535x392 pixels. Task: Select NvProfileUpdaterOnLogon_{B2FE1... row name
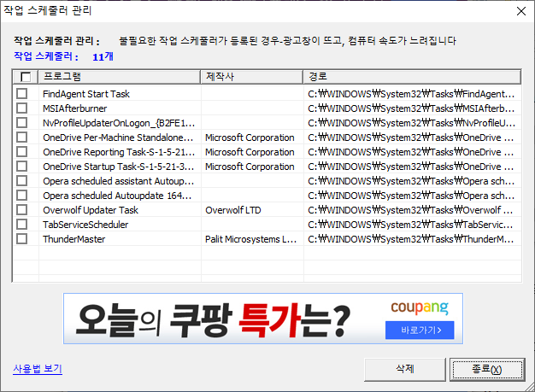point(119,123)
